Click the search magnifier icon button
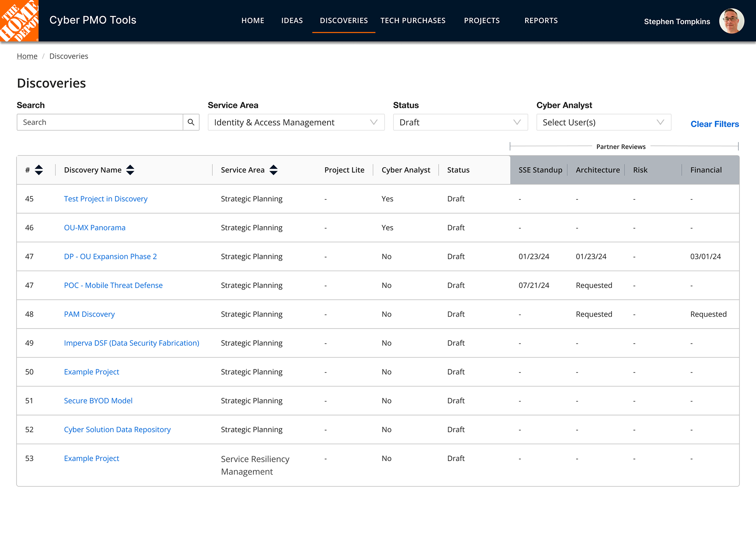756x537 pixels. click(191, 122)
